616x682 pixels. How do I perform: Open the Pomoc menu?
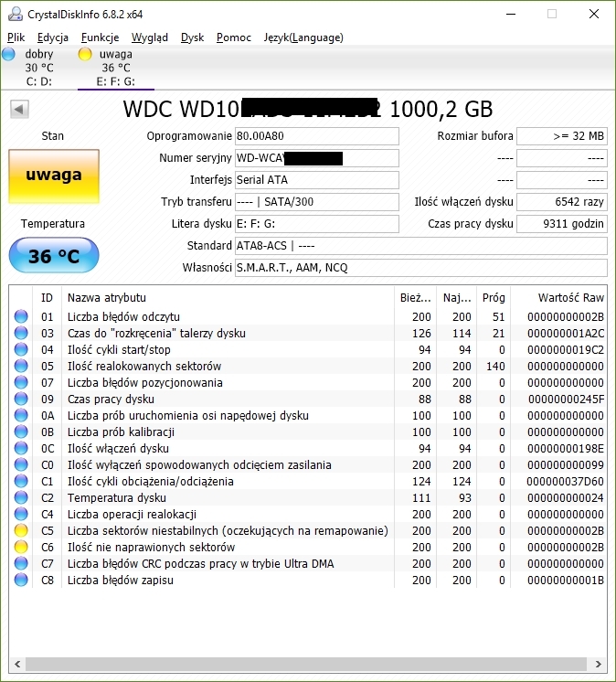233,37
